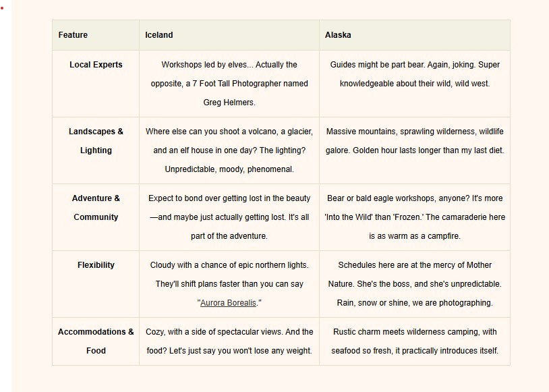This screenshot has width=549, height=392.
Task: Click the Alaska column header
Action: click(338, 35)
